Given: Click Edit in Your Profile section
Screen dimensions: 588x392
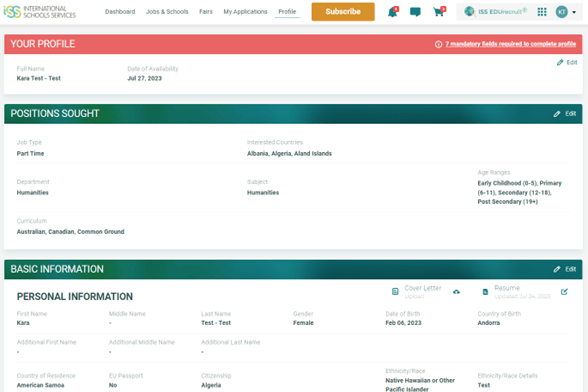Looking at the screenshot, I should pyautogui.click(x=572, y=63).
